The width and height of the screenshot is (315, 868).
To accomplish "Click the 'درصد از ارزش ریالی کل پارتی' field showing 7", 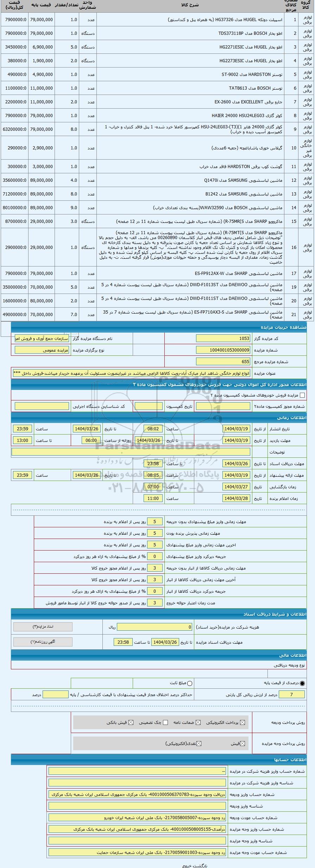I will pyautogui.click(x=291, y=694).
